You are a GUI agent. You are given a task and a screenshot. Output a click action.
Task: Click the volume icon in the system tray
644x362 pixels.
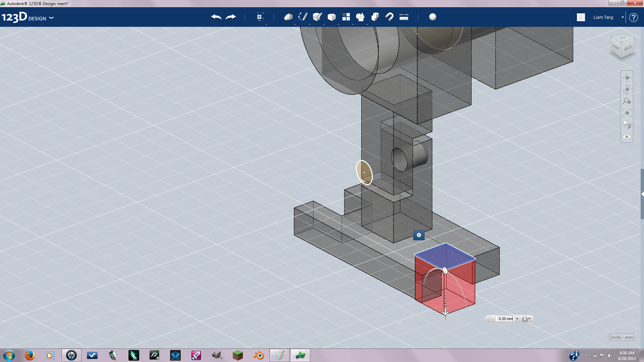tap(610, 355)
